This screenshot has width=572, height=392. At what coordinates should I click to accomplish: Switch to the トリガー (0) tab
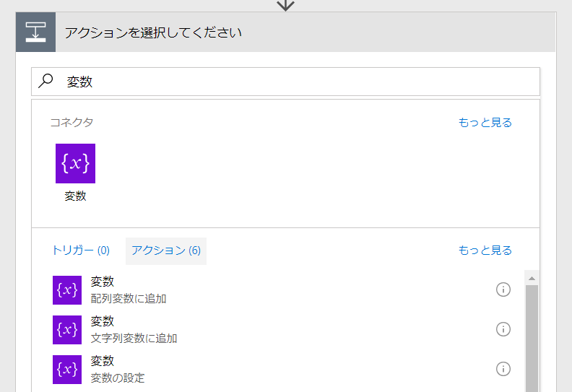pyautogui.click(x=81, y=251)
